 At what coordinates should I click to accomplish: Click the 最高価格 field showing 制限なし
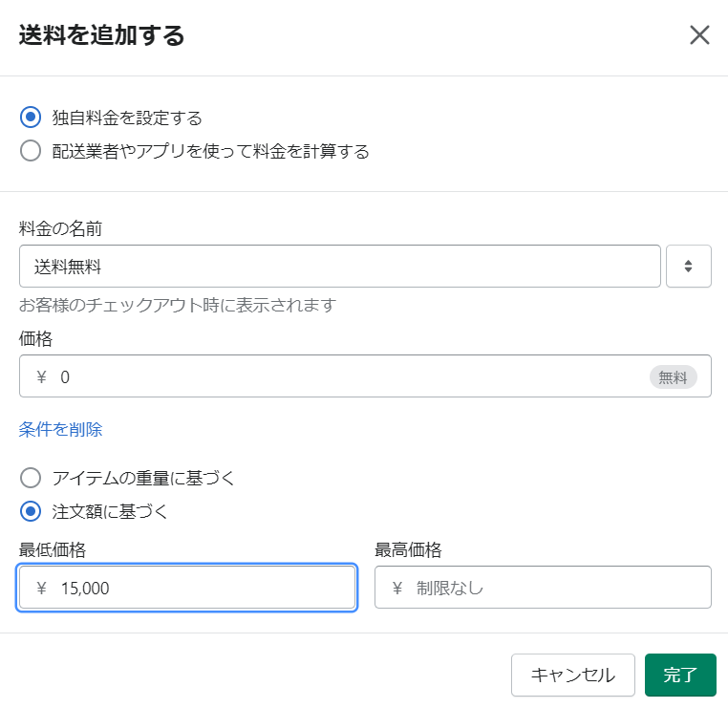543,588
